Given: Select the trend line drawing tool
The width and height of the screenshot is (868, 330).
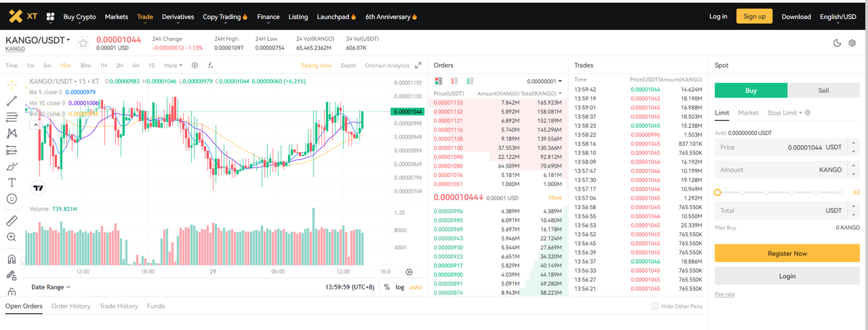Looking at the screenshot, I should pos(12,100).
